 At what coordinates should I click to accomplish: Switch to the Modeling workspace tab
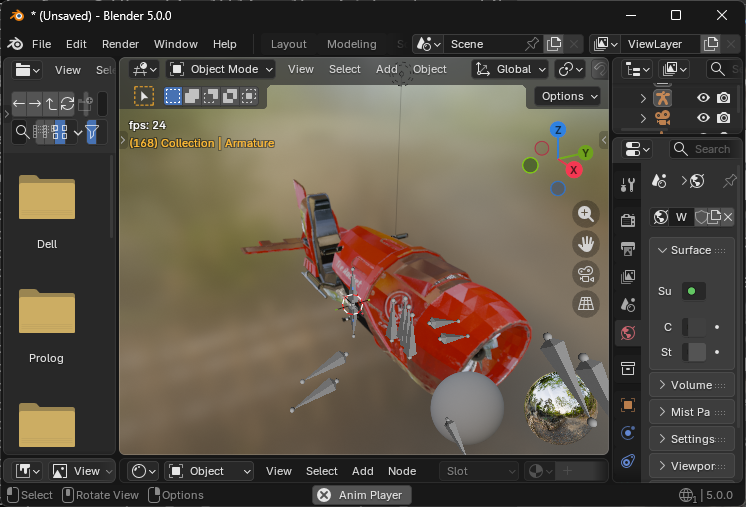(x=351, y=44)
